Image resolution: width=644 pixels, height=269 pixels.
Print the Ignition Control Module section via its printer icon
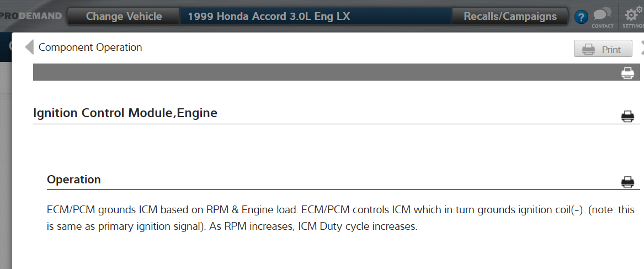point(627,116)
